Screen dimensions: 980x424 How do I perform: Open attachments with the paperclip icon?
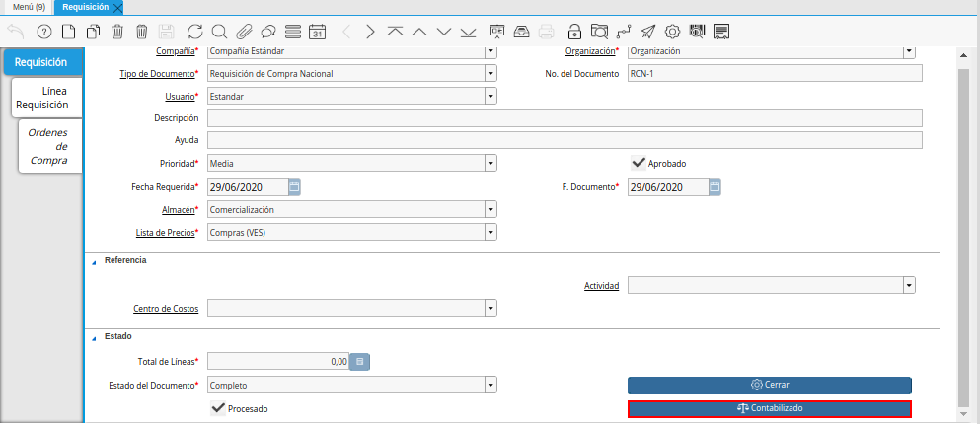click(244, 32)
